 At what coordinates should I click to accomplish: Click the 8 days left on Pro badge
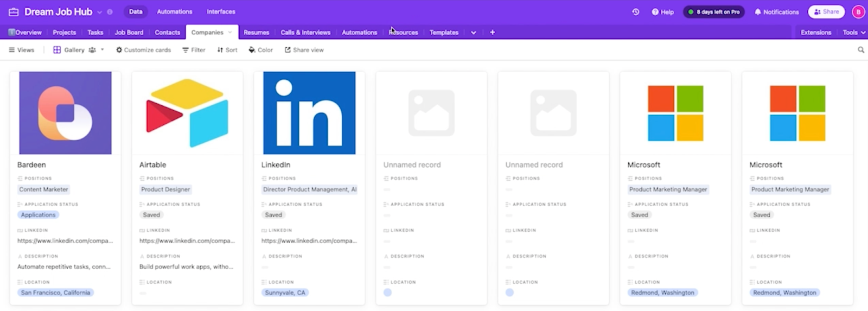click(713, 11)
